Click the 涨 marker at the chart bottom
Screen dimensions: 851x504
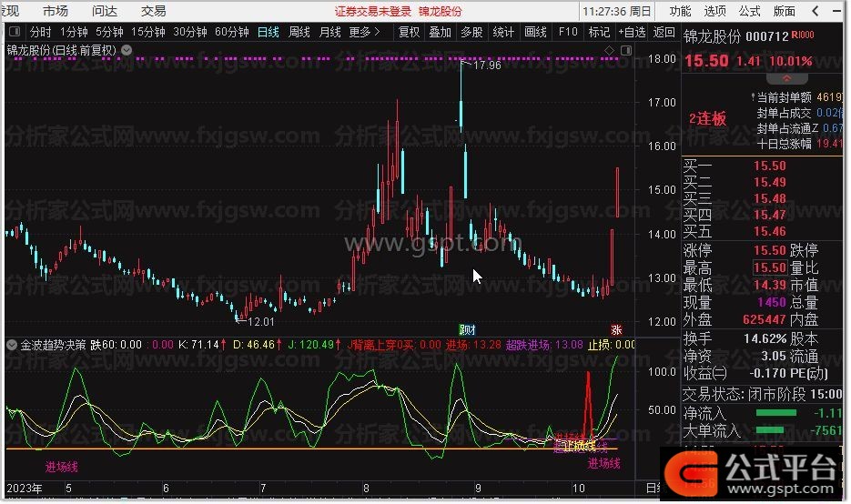(x=616, y=329)
